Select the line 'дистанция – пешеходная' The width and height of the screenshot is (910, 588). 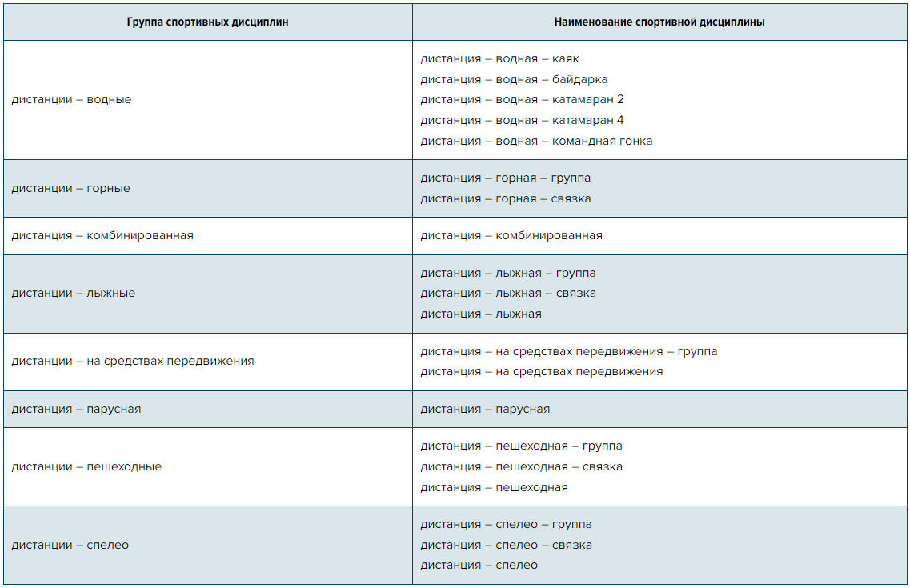click(x=494, y=488)
